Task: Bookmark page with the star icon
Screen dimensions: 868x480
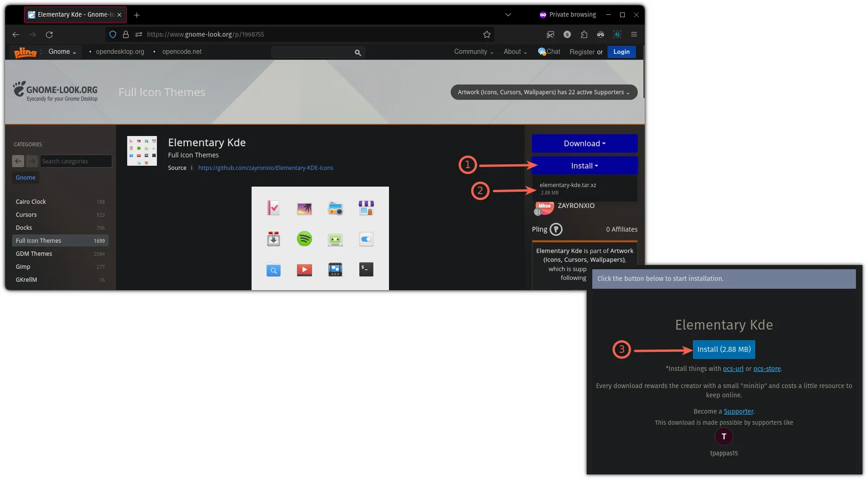Action: click(x=486, y=34)
